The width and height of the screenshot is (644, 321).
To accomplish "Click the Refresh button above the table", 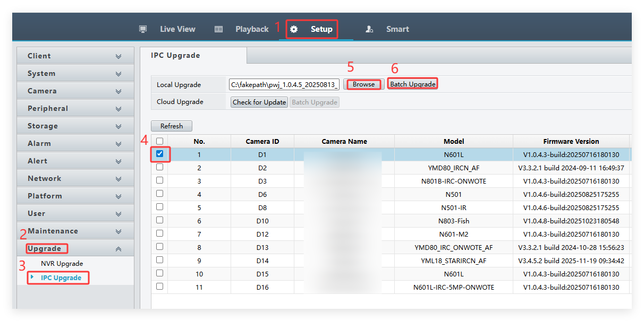I will pyautogui.click(x=172, y=126).
